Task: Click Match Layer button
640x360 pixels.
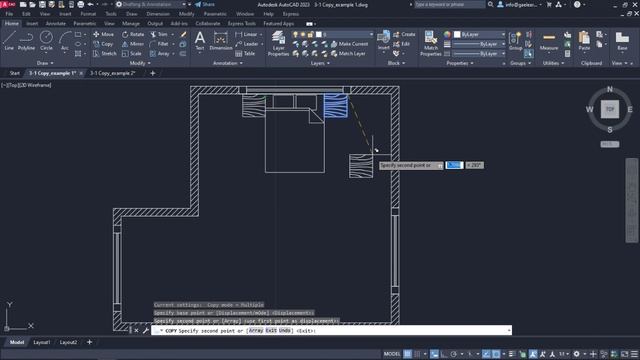Action: [x=347, y=53]
